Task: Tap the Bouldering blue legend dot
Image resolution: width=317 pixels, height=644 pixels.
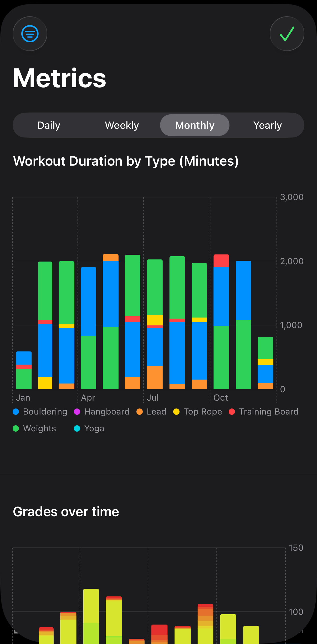Action: tap(16, 412)
